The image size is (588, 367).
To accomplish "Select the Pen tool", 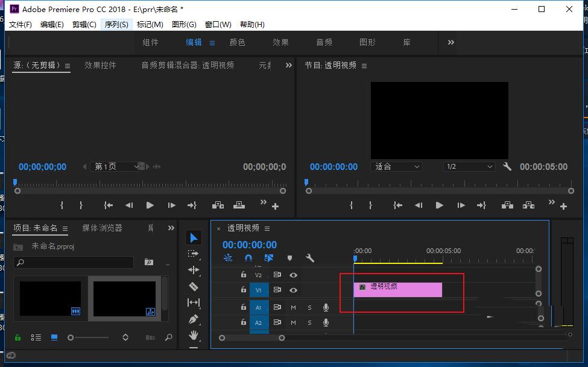I will point(193,319).
